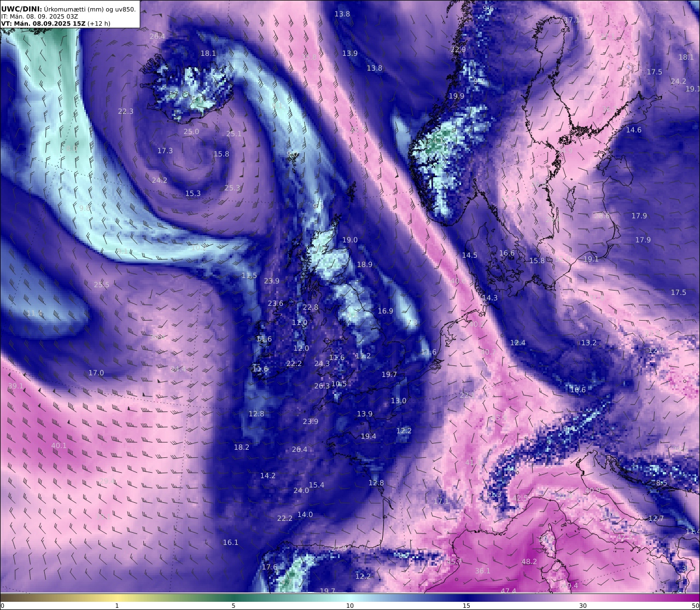Select the 40.1 value in the Atlantic
The image size is (700, 610).
pos(59,446)
